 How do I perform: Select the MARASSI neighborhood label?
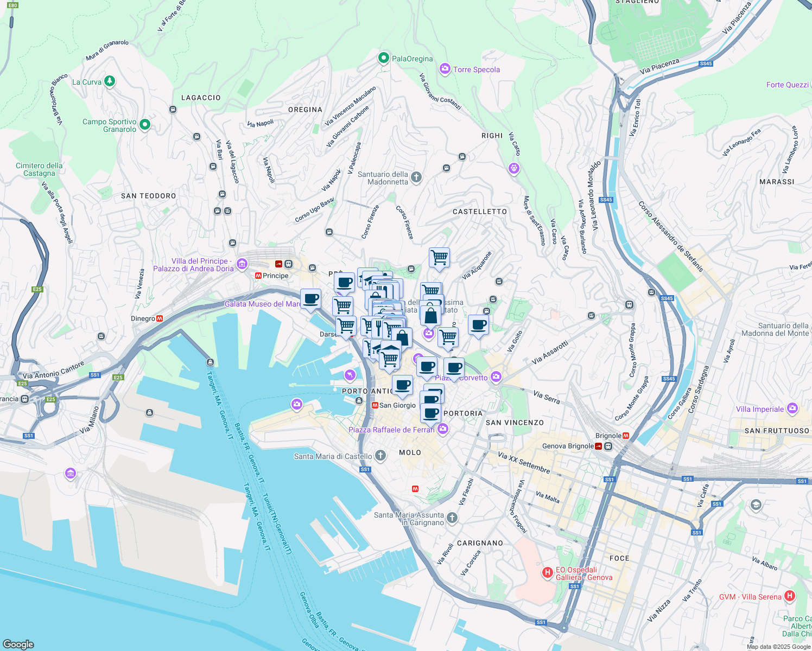(x=777, y=182)
